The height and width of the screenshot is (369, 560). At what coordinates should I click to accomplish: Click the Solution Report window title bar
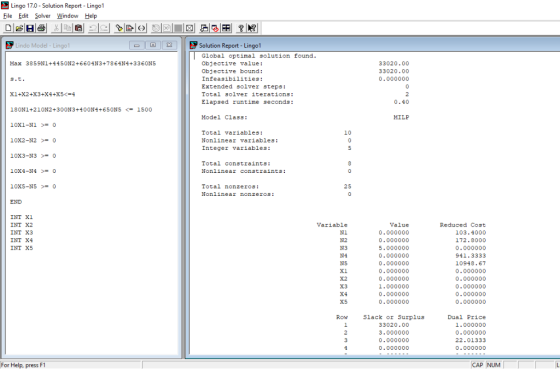tap(374, 45)
